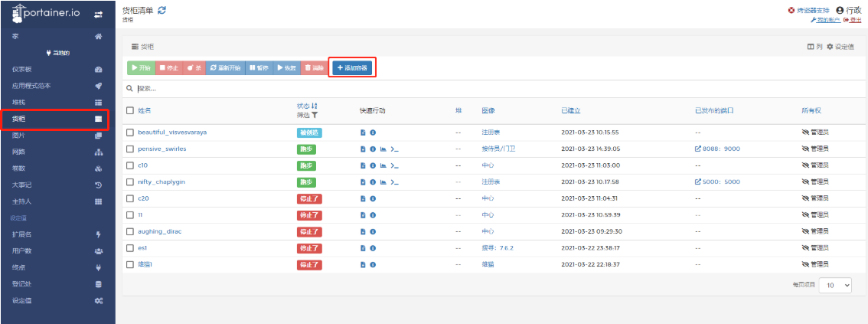Open logs icon for c10 container
Screen dimensions: 868x324
[x=363, y=165]
